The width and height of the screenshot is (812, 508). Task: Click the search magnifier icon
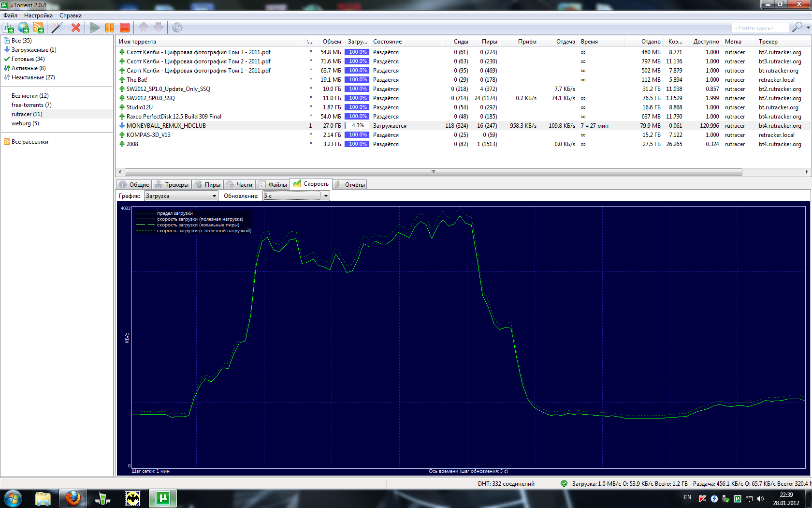(797, 28)
